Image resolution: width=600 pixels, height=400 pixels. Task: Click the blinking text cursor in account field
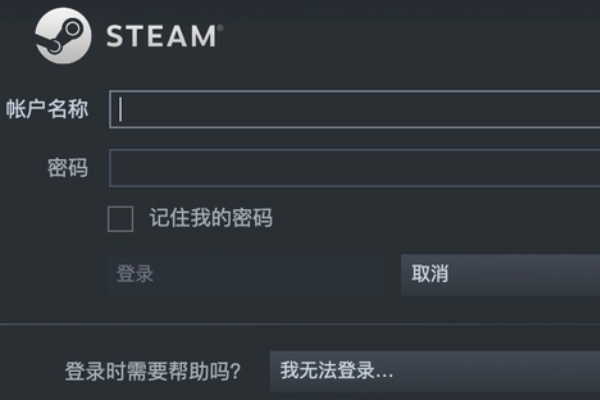tap(121, 109)
